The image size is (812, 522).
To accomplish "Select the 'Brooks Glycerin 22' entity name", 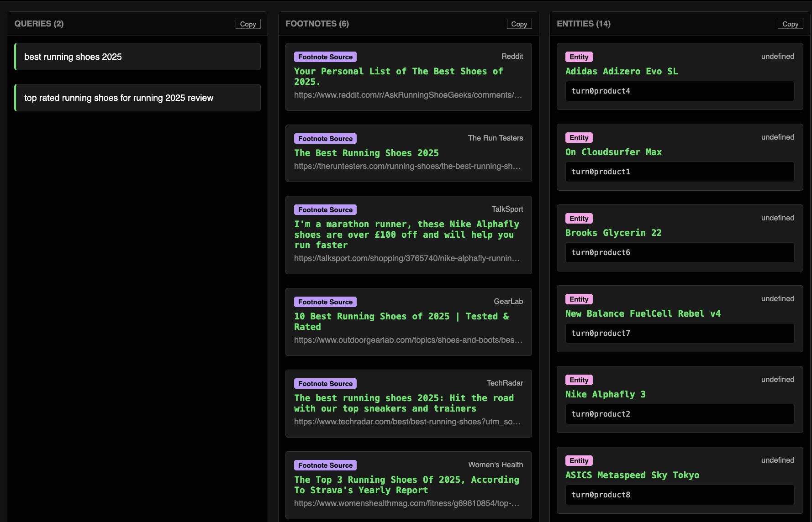I will point(613,233).
